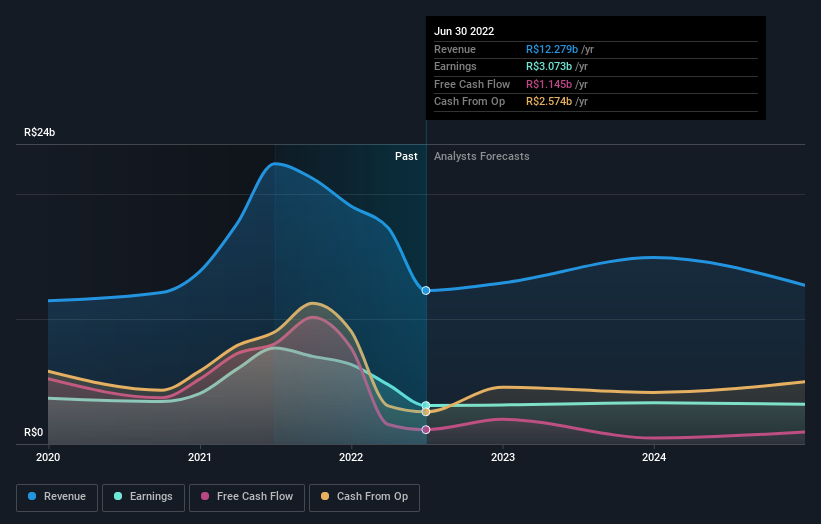Click the Analysts Forecasts label
The image size is (821, 524).
[x=482, y=156]
